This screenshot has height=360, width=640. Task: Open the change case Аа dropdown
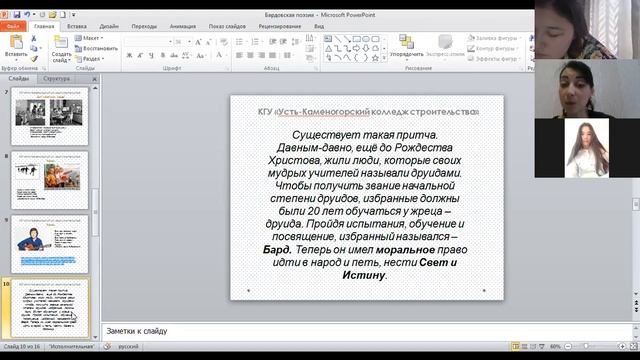click(201, 56)
